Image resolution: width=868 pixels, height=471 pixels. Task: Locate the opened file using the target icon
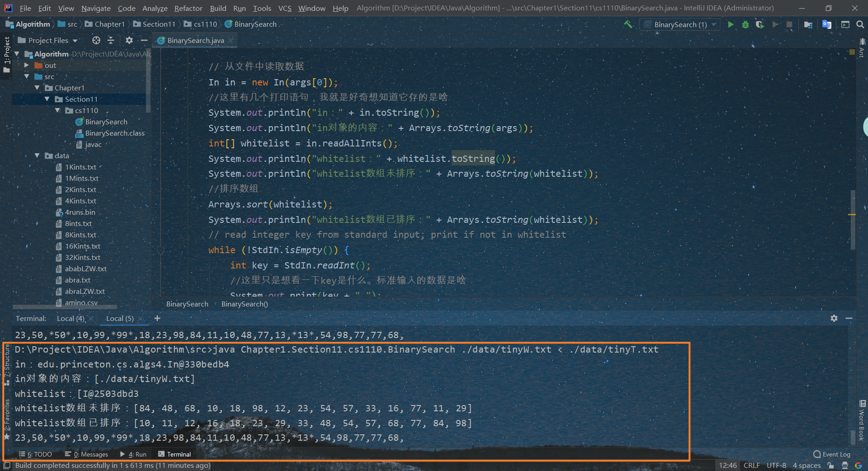coord(96,40)
